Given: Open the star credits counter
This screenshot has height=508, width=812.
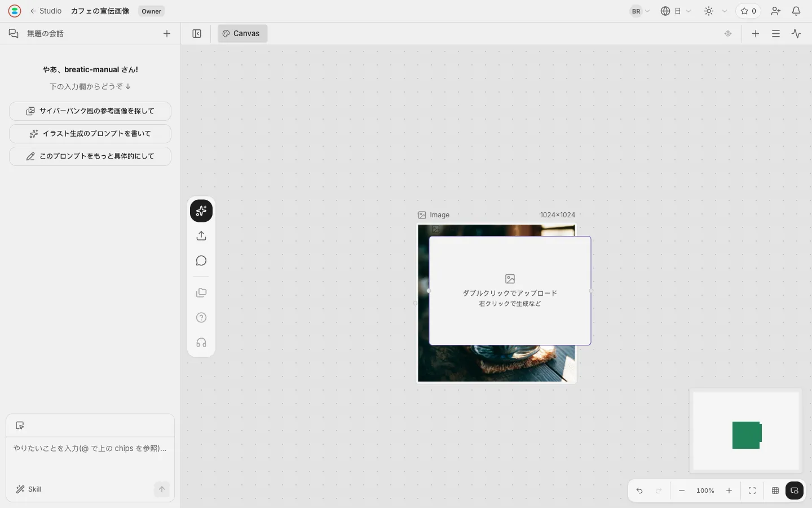Looking at the screenshot, I should tap(748, 11).
